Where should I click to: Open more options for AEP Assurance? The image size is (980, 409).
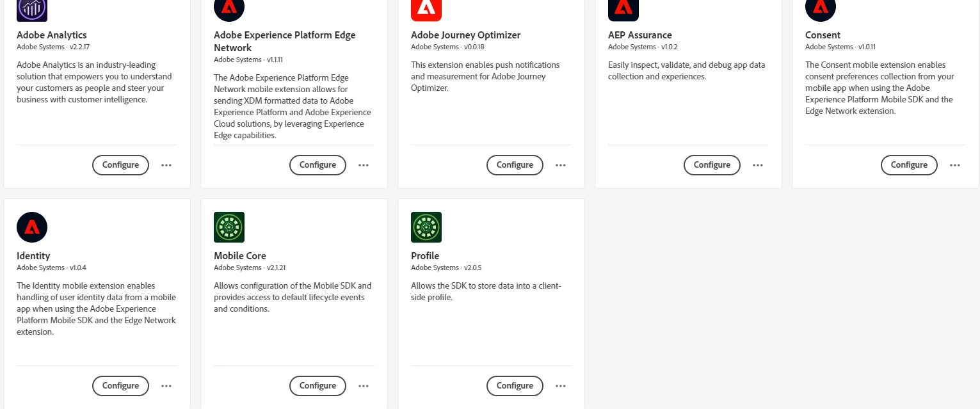758,165
